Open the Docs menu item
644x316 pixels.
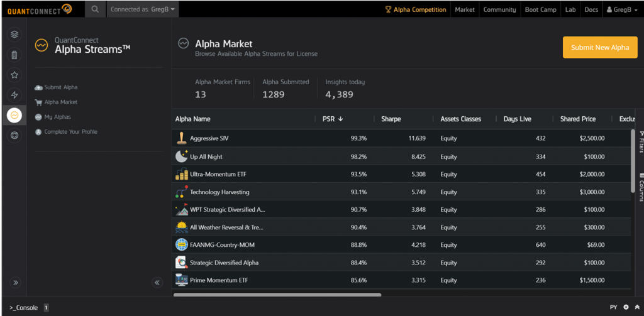pos(591,9)
